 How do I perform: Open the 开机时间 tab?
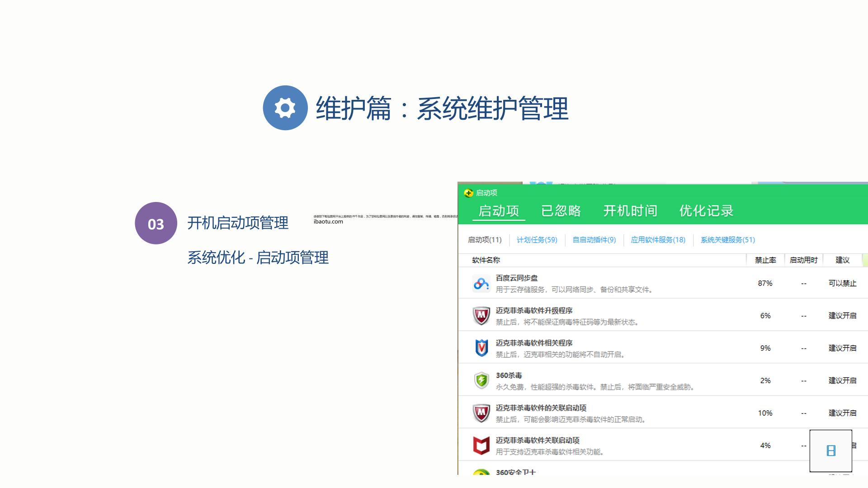point(630,211)
